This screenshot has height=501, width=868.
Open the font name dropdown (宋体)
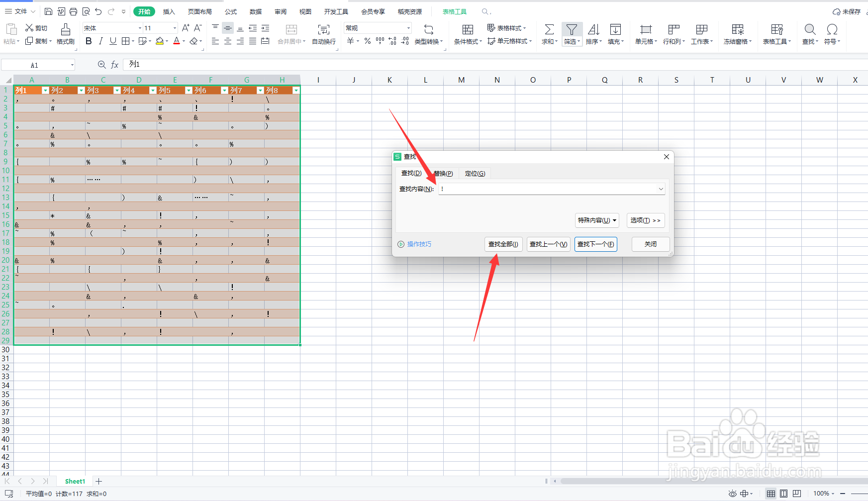click(140, 28)
